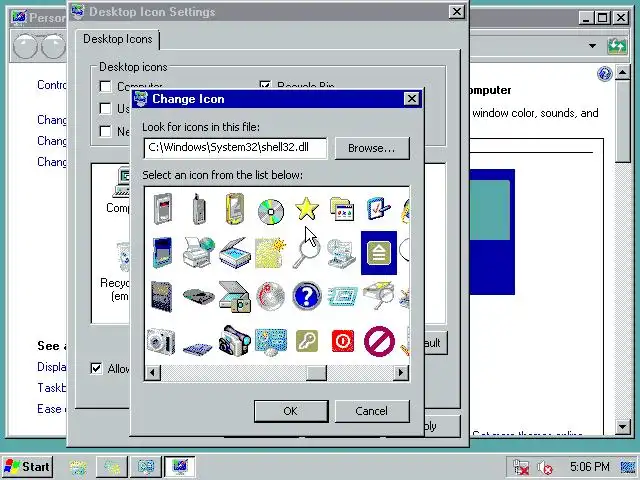The height and width of the screenshot is (480, 640).
Task: Click Cancel in Change Icon dialog
Action: (x=371, y=411)
